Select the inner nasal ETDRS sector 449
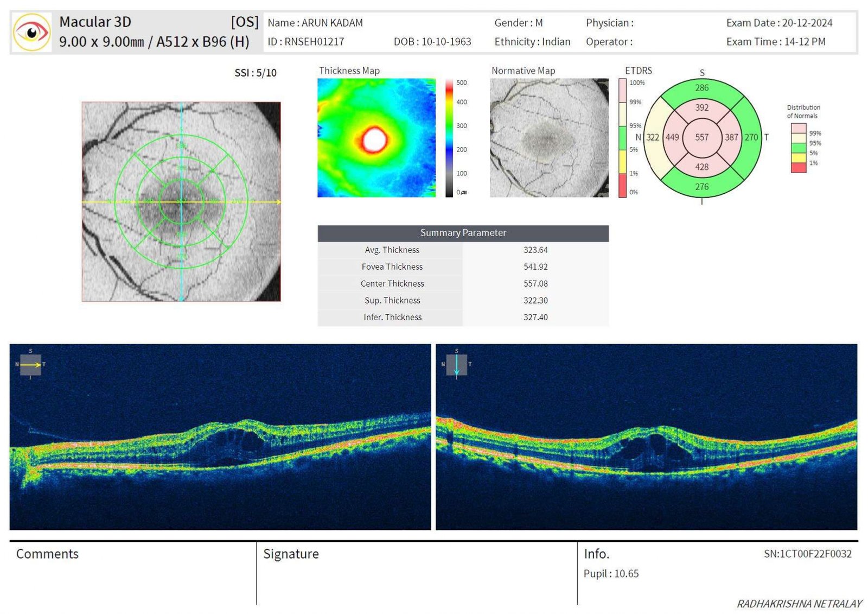 tap(672, 137)
